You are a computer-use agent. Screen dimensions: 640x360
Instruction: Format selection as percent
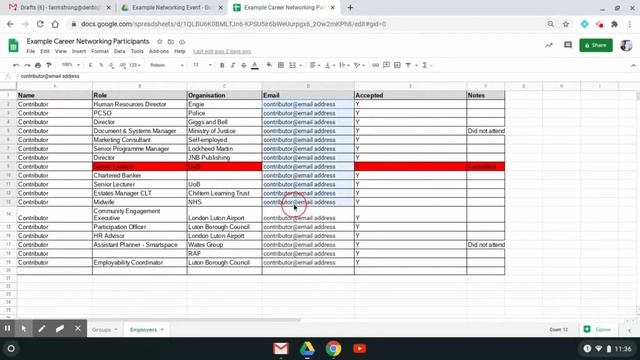pos(101,65)
